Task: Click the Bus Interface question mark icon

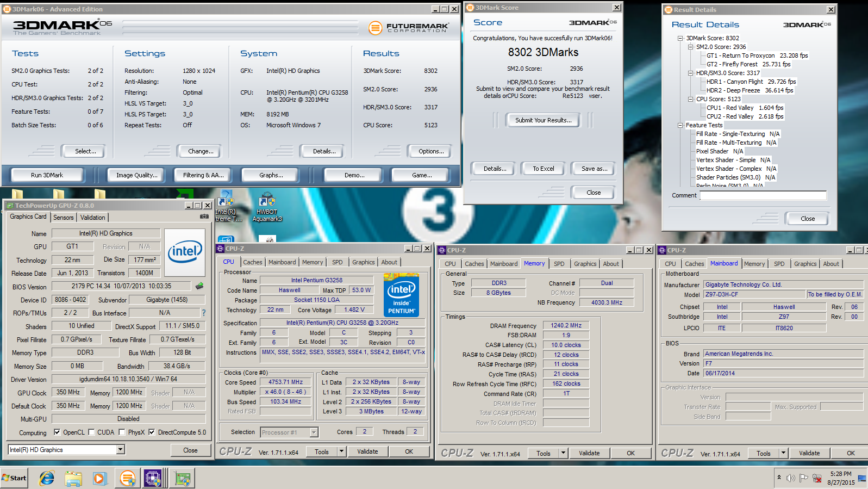Action: point(204,313)
